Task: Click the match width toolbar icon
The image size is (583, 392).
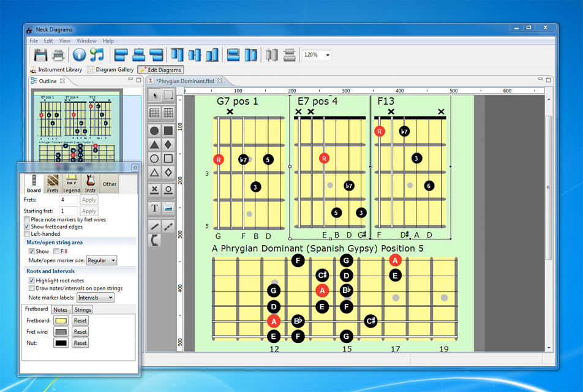Action: pyautogui.click(x=233, y=55)
